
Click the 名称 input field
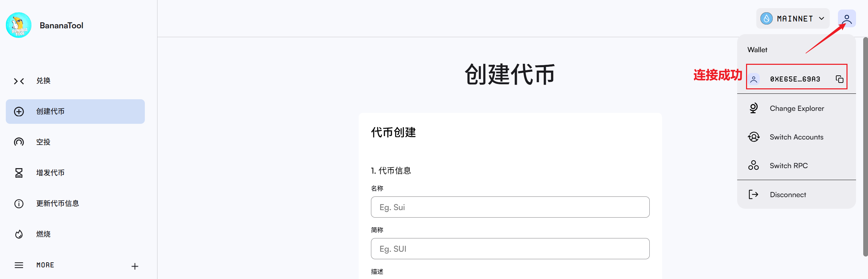(x=510, y=207)
